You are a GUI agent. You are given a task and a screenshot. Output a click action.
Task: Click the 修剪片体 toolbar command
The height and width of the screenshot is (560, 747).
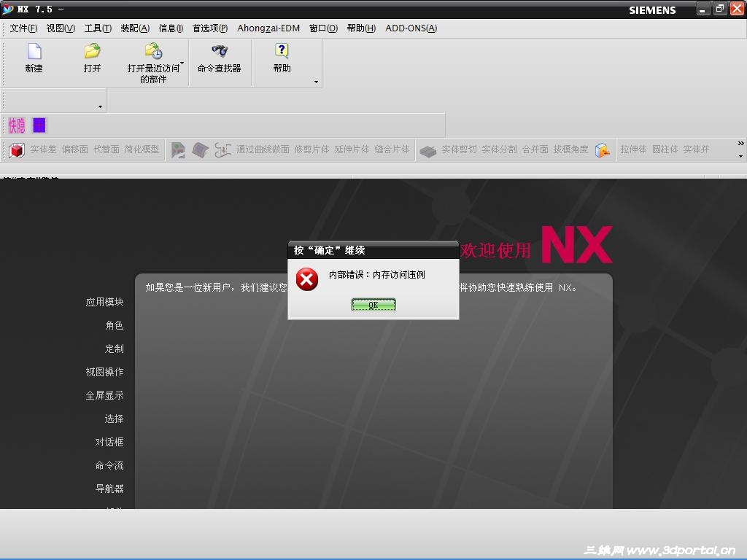312,149
